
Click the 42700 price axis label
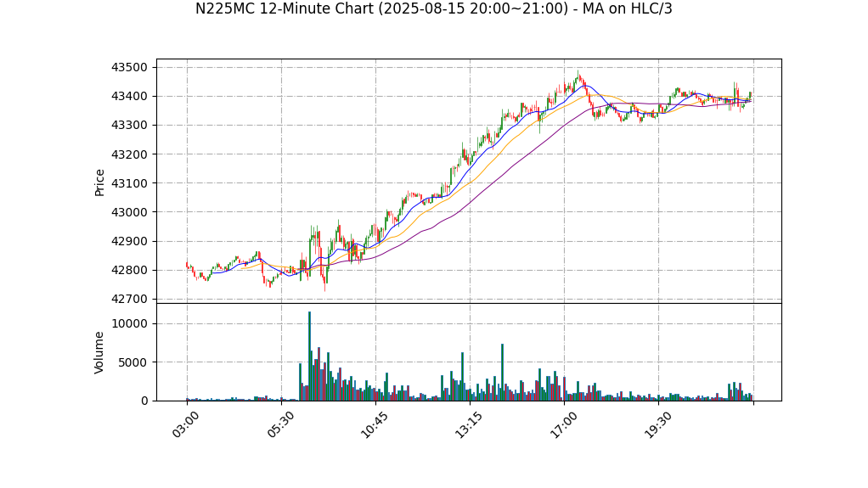[130, 299]
